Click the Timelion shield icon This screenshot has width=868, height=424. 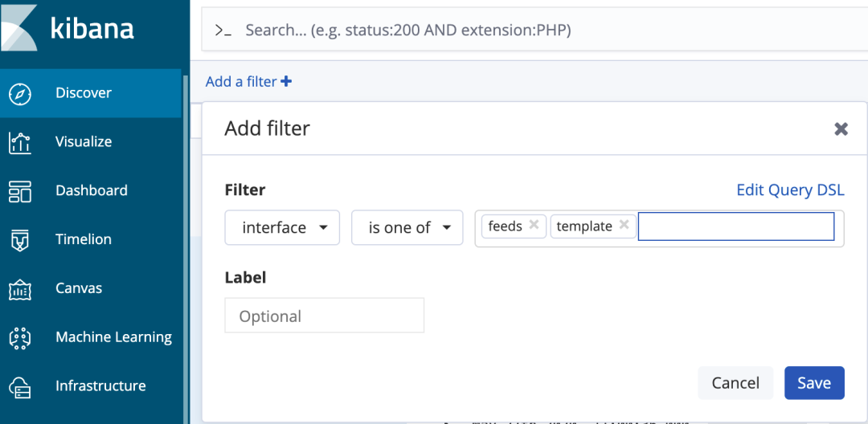coord(20,240)
